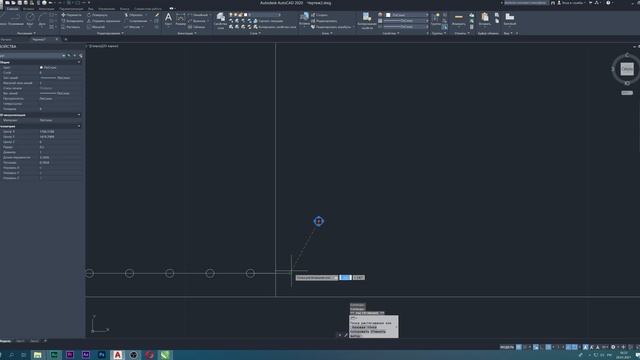Click the sign in (Вход в службы) button

[x=571, y=3]
